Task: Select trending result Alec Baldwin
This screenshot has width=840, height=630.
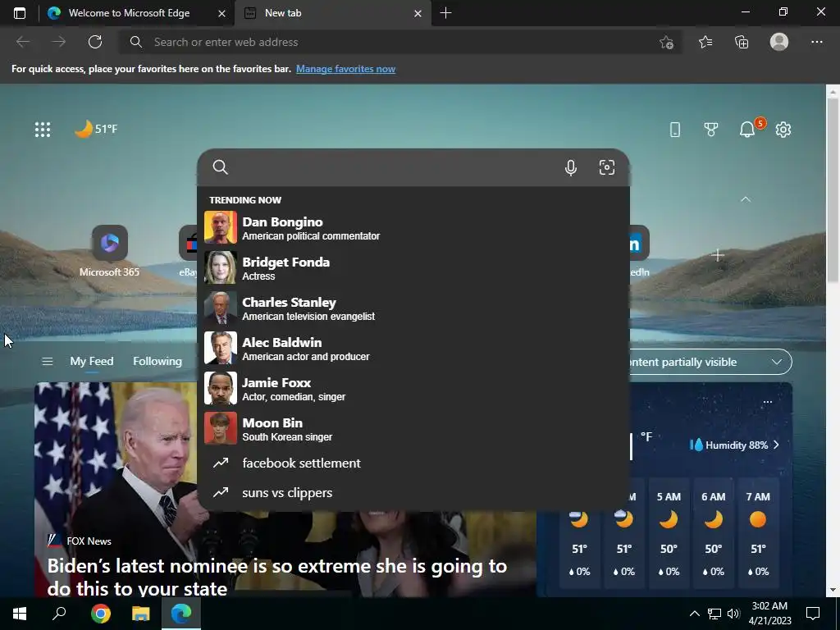Action: (413, 348)
